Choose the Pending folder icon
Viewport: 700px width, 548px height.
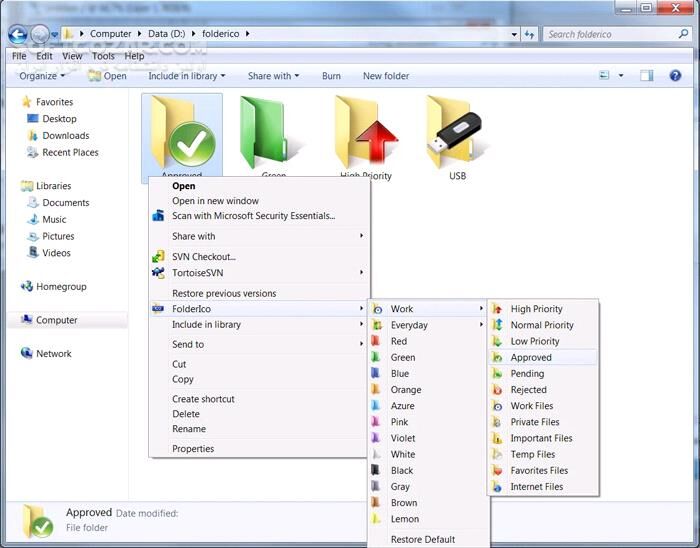pos(527,374)
